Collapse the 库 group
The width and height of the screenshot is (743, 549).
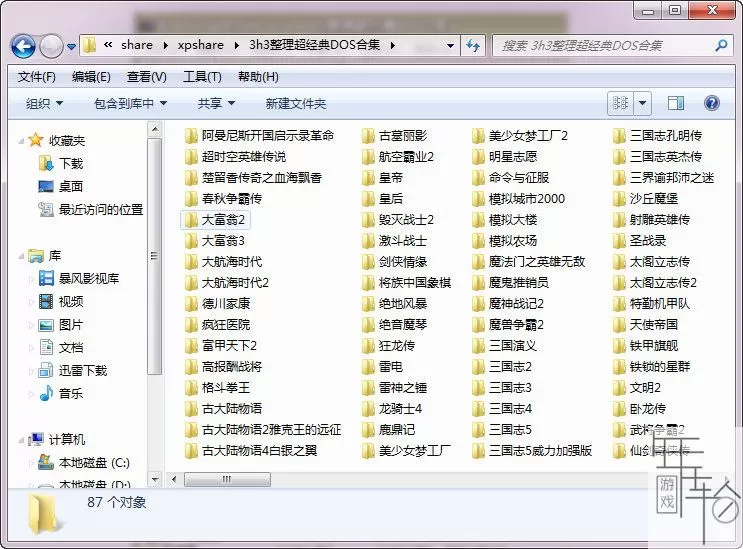coord(21,257)
